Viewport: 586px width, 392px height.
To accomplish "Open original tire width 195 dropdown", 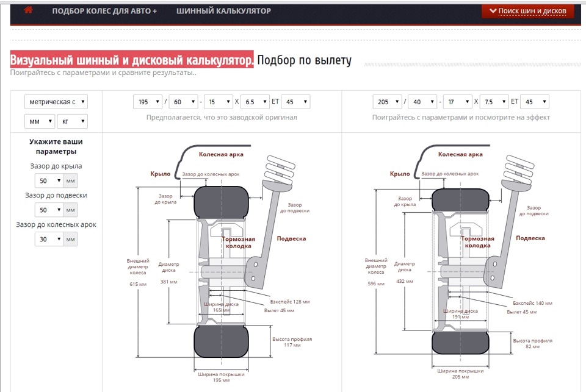I will (x=148, y=102).
